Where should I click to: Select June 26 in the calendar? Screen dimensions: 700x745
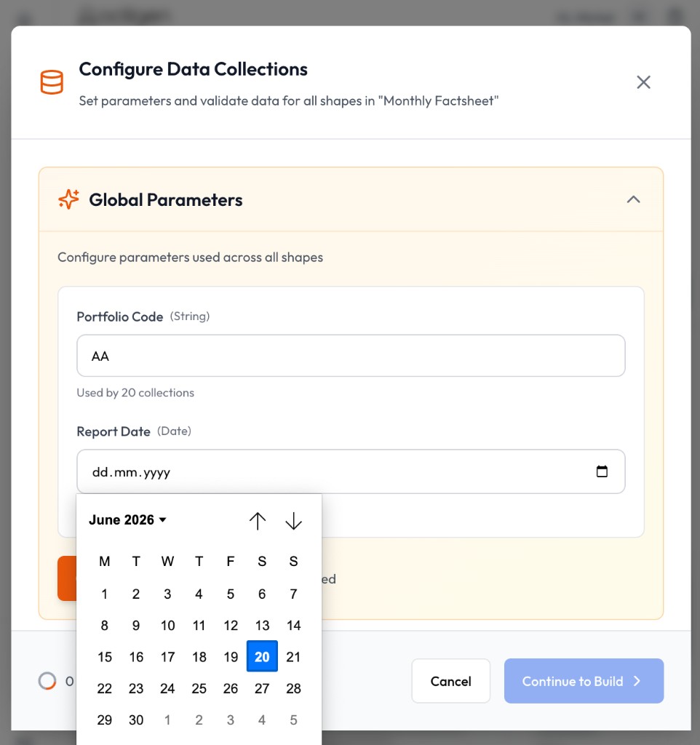(x=231, y=688)
